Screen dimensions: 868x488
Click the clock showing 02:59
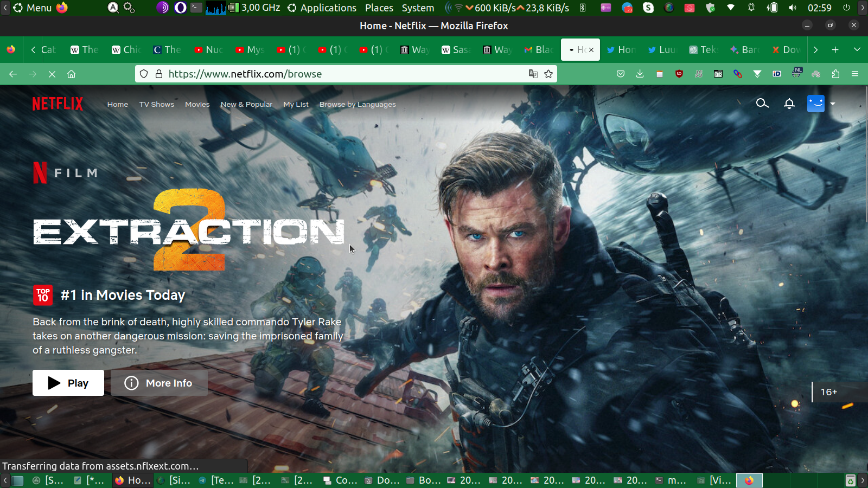click(x=819, y=8)
